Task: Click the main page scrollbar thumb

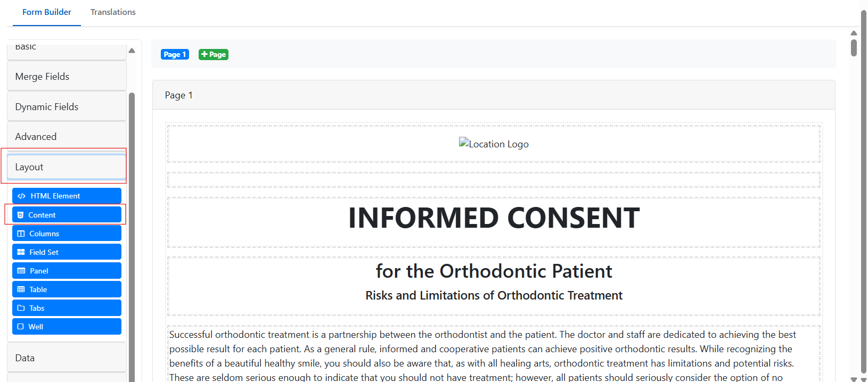Action: click(854, 47)
